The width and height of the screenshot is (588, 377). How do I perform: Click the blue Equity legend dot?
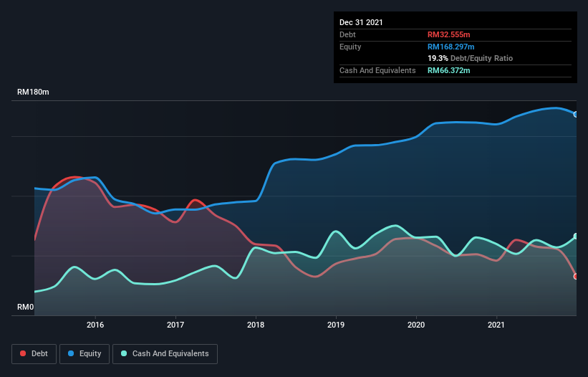click(x=71, y=353)
